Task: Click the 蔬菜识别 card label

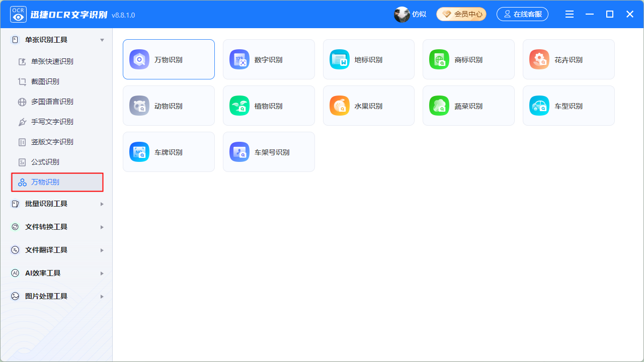Action: pyautogui.click(x=468, y=106)
